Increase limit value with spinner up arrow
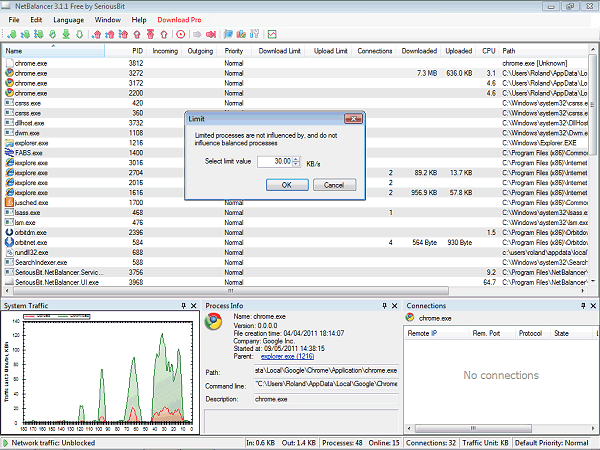This screenshot has height=450, width=600. (296, 159)
